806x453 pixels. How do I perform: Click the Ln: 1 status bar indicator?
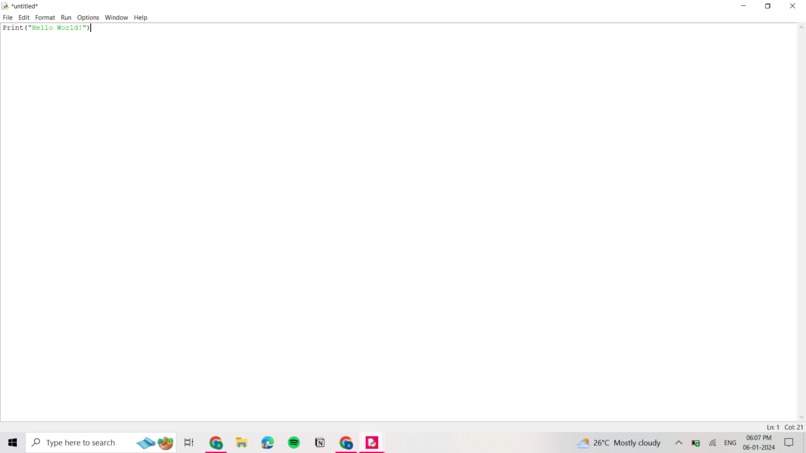[773, 427]
